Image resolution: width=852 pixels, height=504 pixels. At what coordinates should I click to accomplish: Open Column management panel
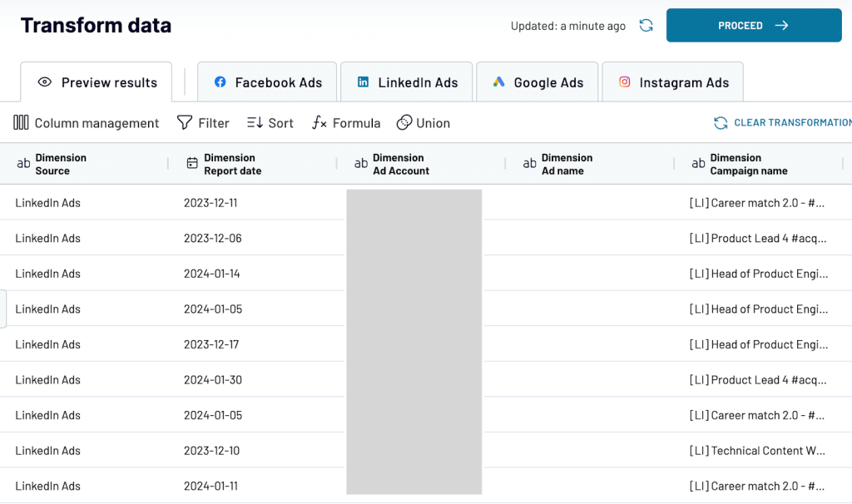pyautogui.click(x=86, y=123)
